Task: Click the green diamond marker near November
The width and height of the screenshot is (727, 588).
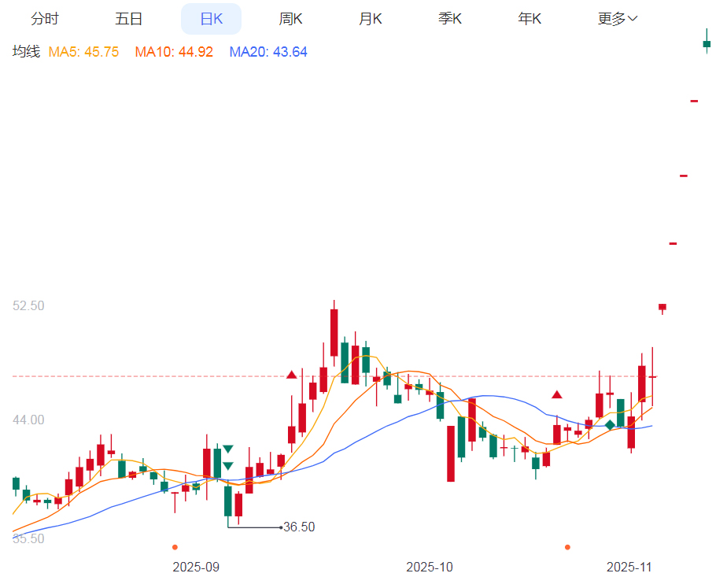Action: tap(611, 424)
